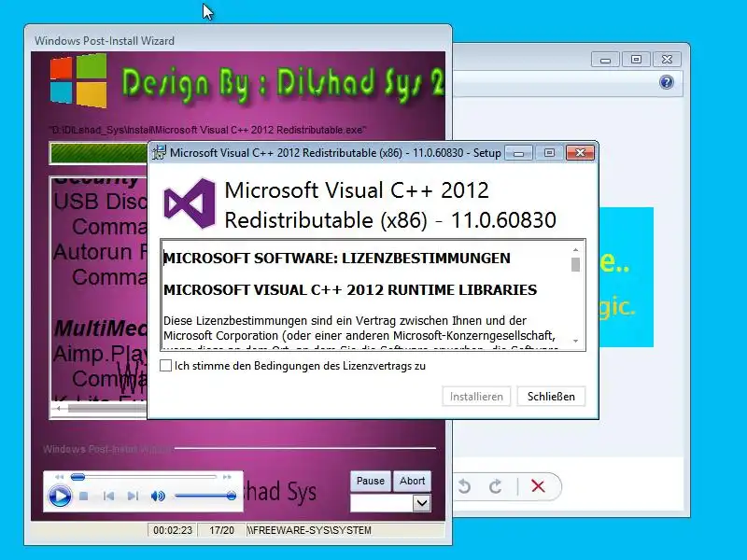Click the redo rotate-right arrow icon
Image resolution: width=747 pixels, height=560 pixels.
[496, 486]
